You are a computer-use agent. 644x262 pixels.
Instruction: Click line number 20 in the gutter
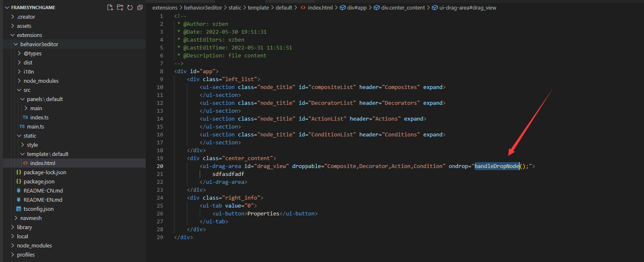click(x=160, y=166)
